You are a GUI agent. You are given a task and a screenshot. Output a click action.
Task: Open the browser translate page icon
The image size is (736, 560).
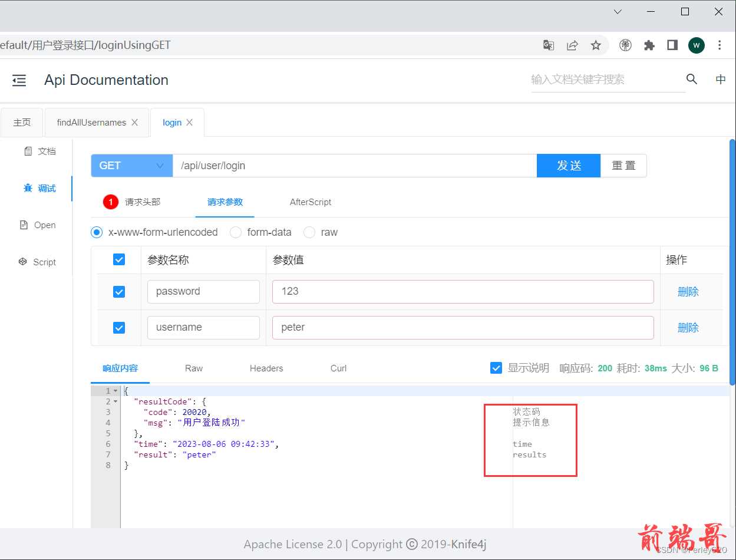549,45
